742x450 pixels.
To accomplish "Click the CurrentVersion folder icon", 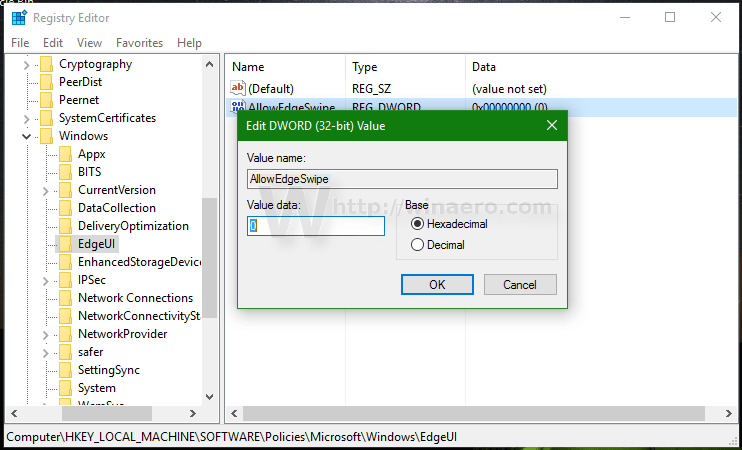I will [65, 190].
